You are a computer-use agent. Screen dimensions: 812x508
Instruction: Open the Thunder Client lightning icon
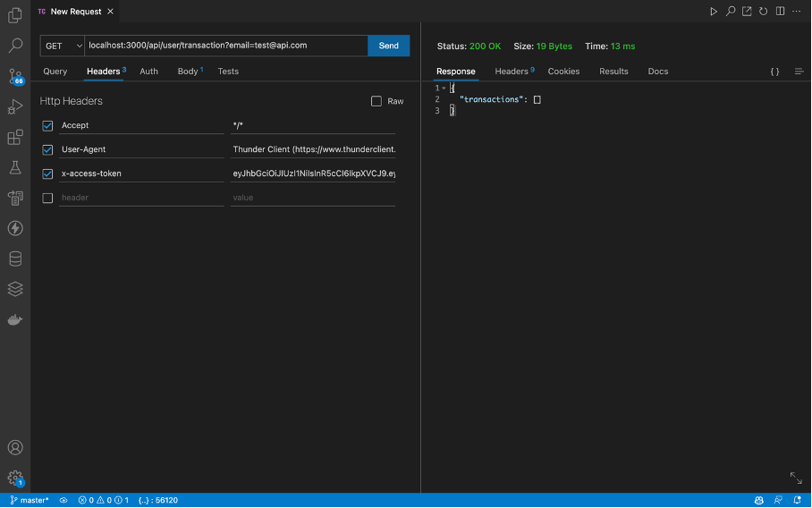click(15, 228)
